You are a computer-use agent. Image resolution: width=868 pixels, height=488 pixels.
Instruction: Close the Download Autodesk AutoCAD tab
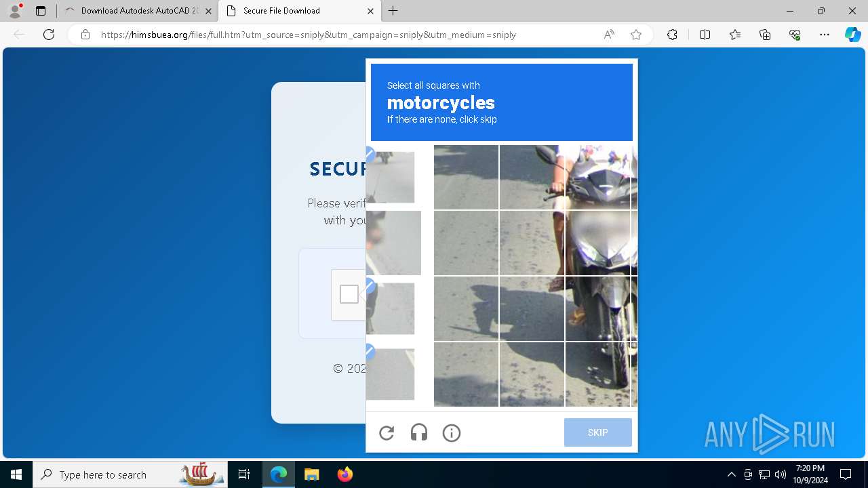coord(208,11)
